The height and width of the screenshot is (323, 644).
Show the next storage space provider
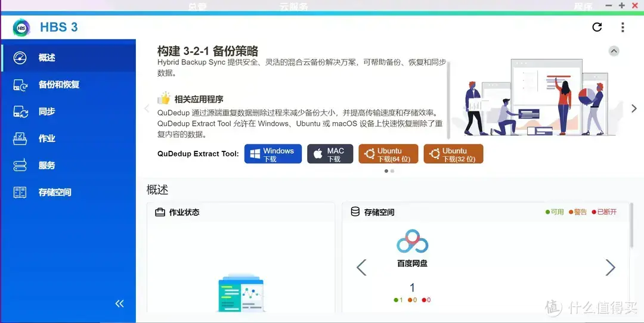[611, 268]
